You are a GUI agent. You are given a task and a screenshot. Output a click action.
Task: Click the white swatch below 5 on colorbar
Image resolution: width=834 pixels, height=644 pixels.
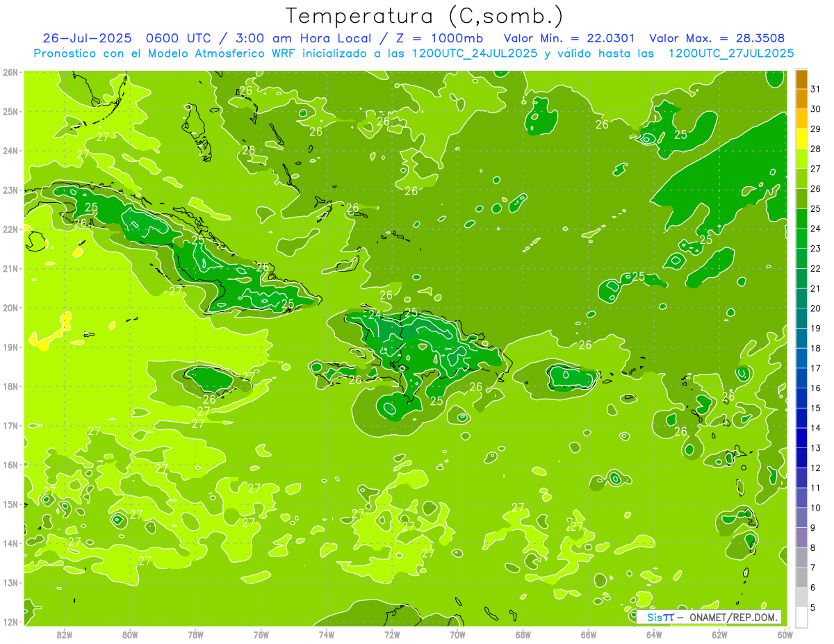802,617
